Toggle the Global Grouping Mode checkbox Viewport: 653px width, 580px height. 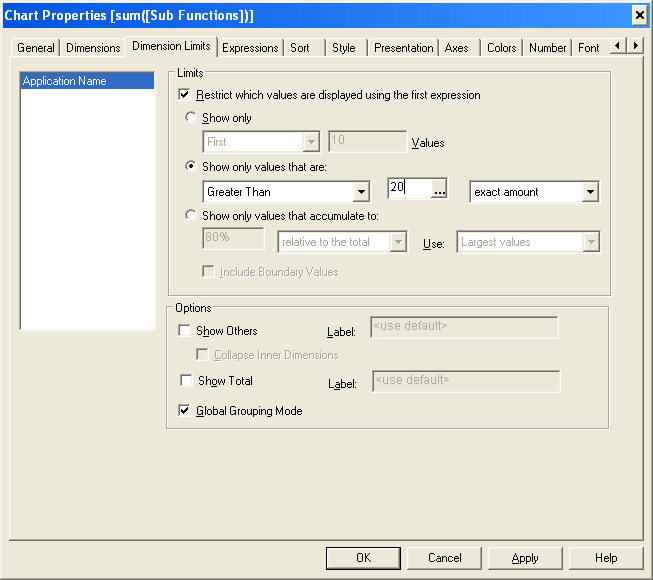pyautogui.click(x=184, y=411)
